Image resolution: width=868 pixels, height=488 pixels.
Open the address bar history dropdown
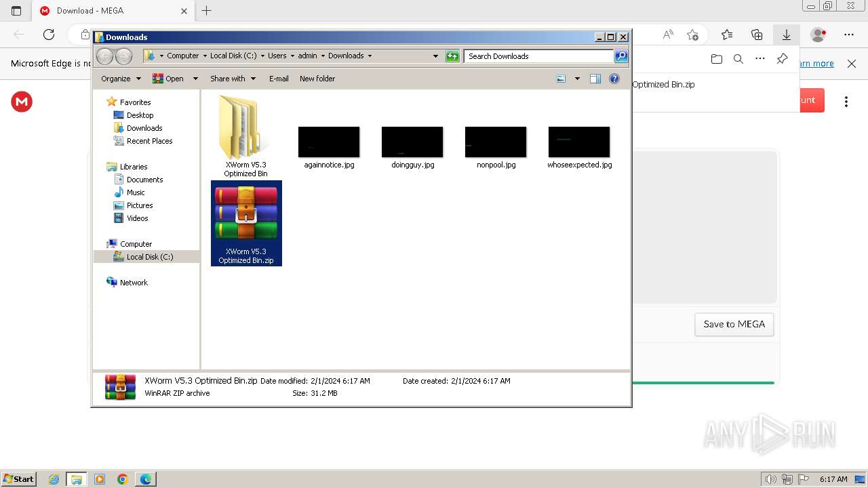click(x=435, y=56)
